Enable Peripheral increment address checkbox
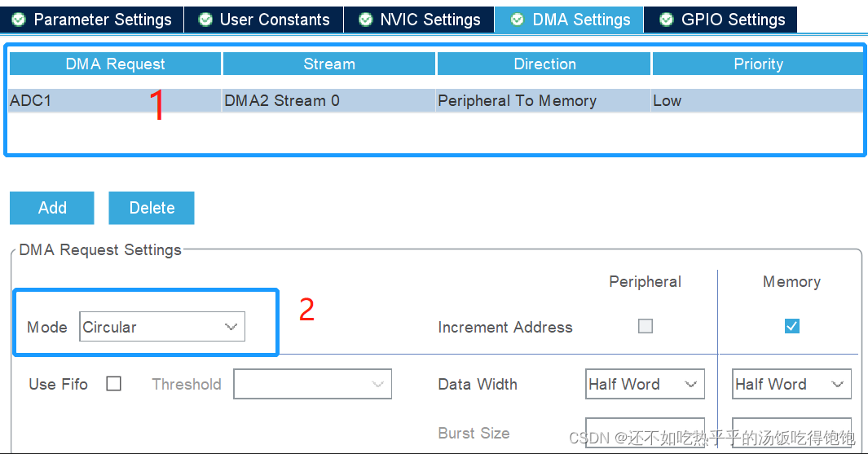 tap(645, 326)
